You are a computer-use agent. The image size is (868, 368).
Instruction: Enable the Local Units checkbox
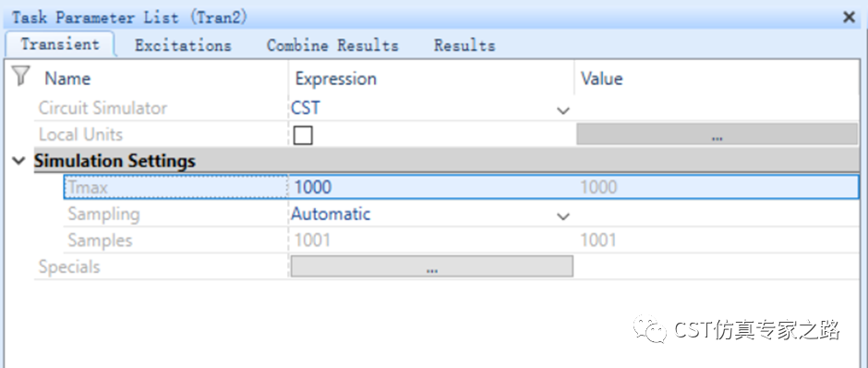tap(303, 135)
